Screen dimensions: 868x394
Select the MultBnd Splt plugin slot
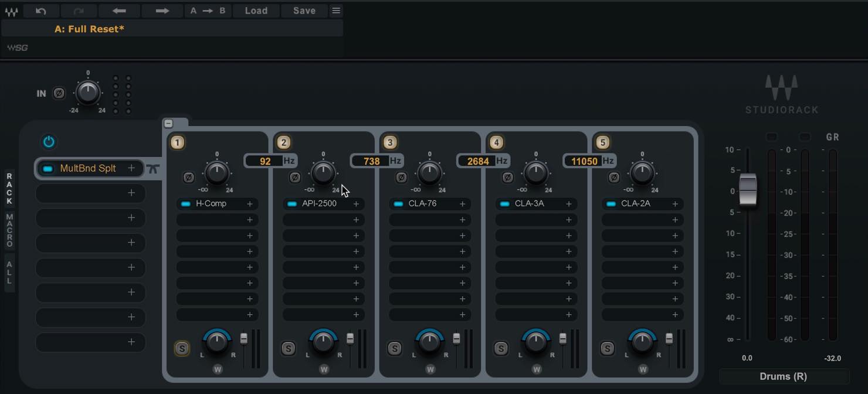90,168
